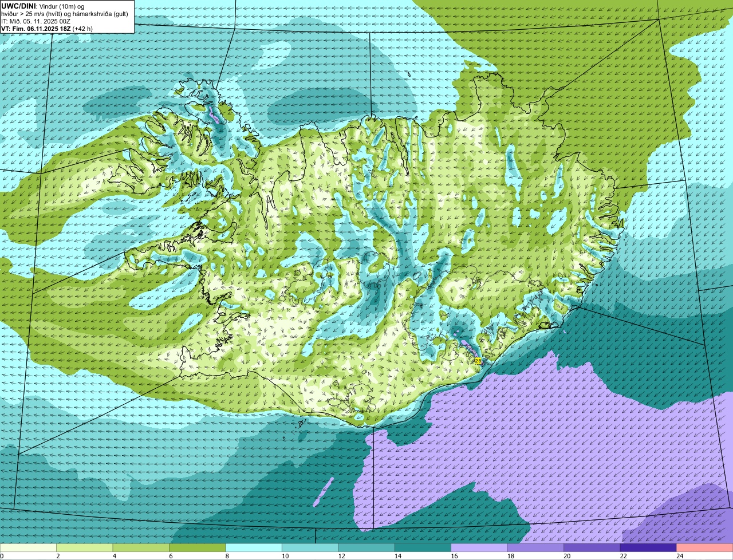
Task: Click the VT: Fim. 06.11.2025 18Z (+42 h) line
Action: click(x=47, y=29)
